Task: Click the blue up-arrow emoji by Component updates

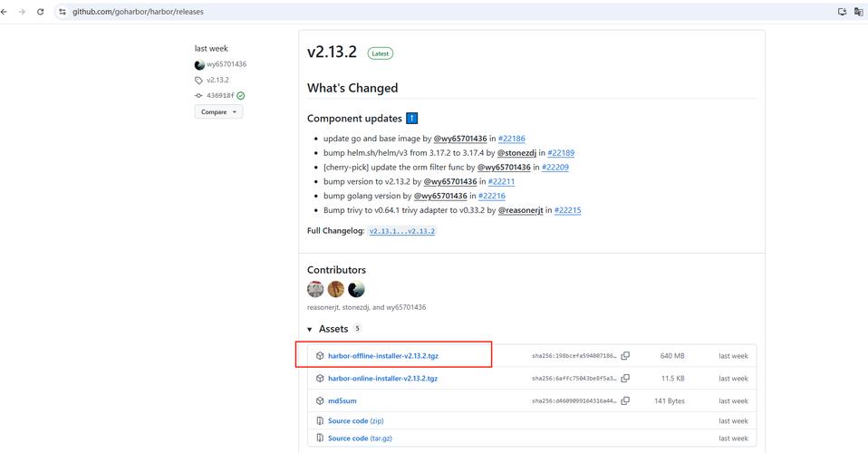Action: [412, 119]
